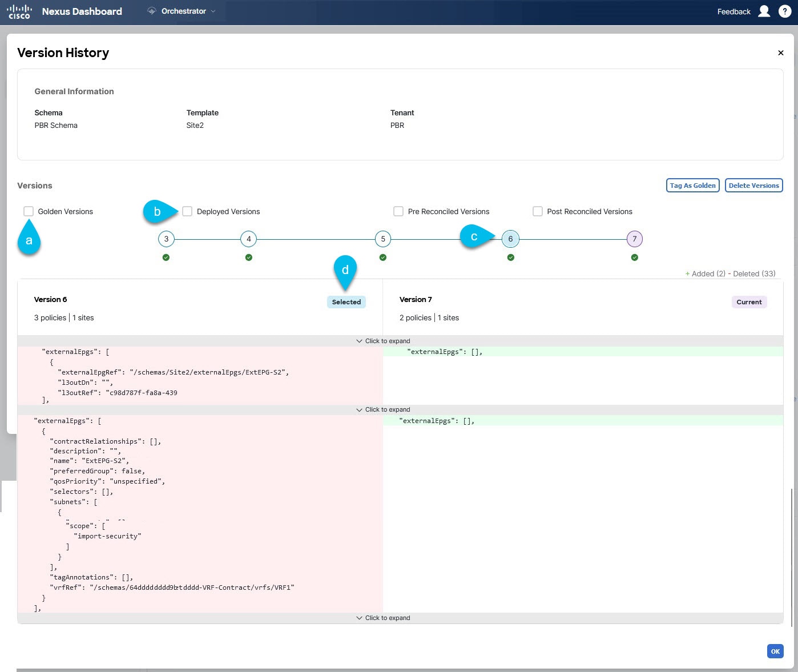Expand the top collapsed diff section
This screenshot has width=798, height=672.
click(x=400, y=341)
